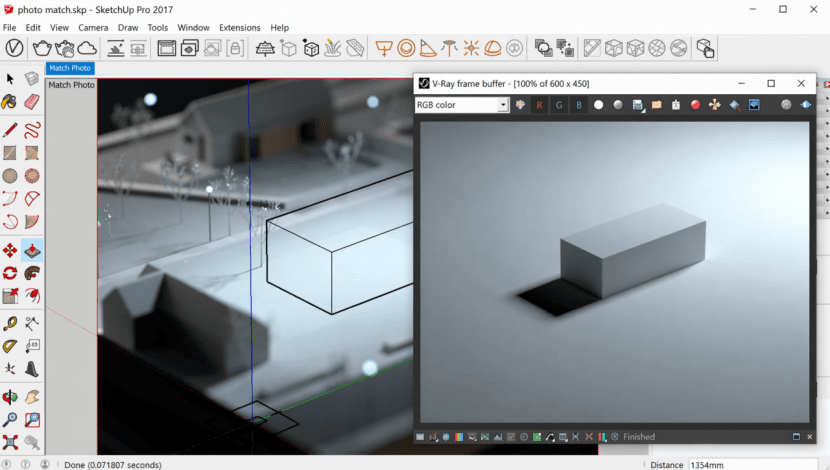Select the Tape Measure tool

pyautogui.click(x=10, y=323)
